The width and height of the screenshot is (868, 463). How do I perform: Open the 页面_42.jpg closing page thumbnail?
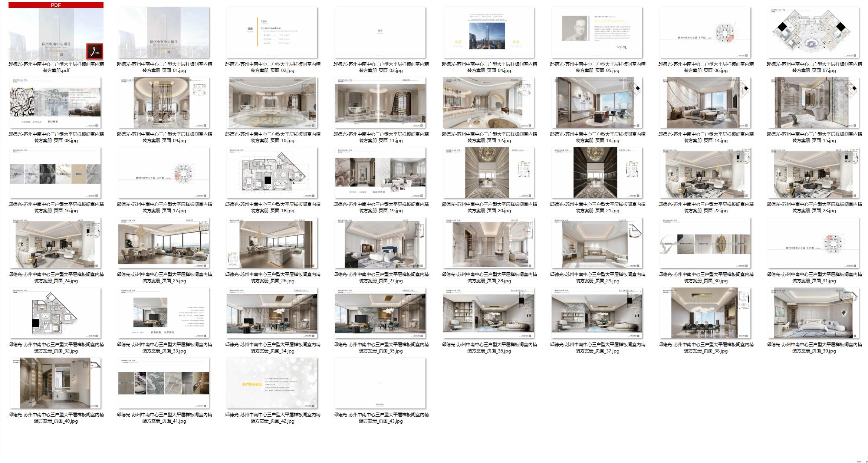[x=272, y=383]
